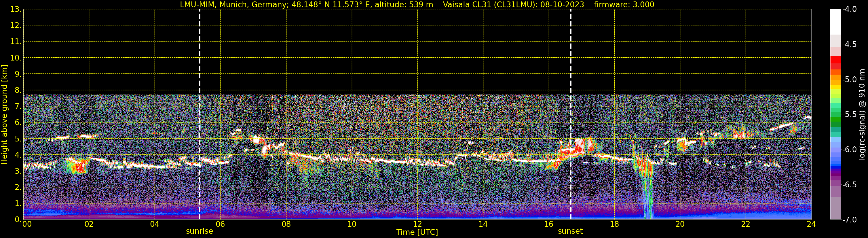The image size is (868, 238).
Task: Click the '04' time tick label
Action: coord(155,224)
